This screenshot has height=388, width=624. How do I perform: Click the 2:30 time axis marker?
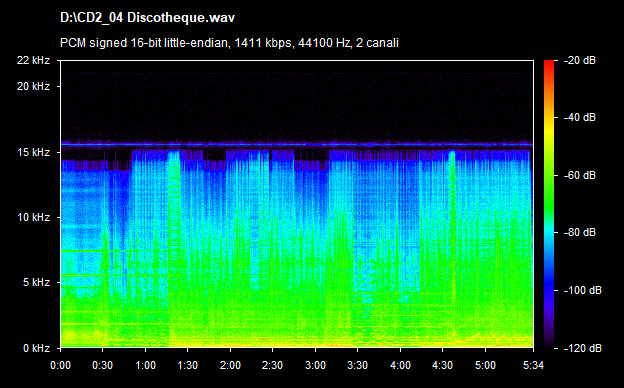pos(272,365)
